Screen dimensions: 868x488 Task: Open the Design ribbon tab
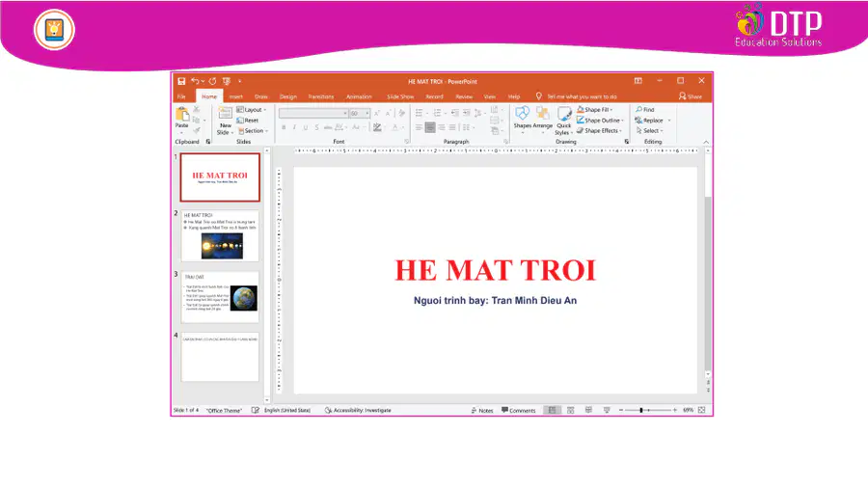tap(287, 96)
